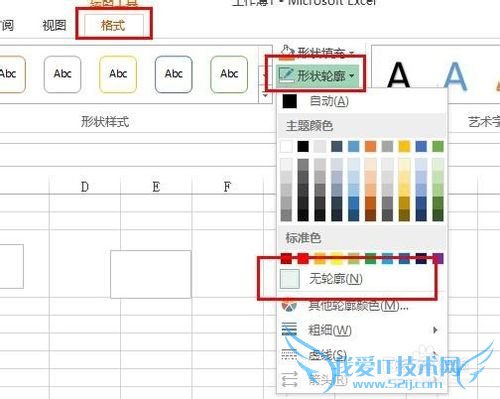Pick the bright red standard color
Image resolution: width=500 pixels, height=399 pixels.
(303, 259)
